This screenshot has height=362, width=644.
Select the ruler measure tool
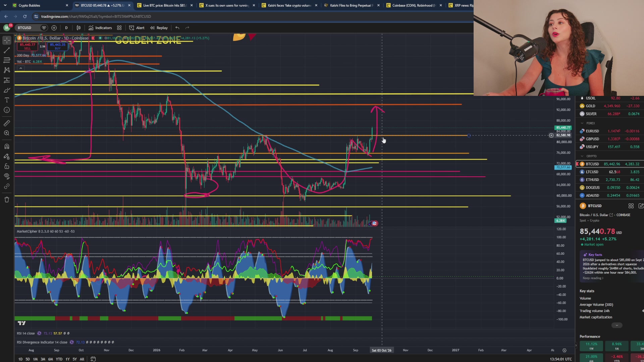click(x=7, y=123)
